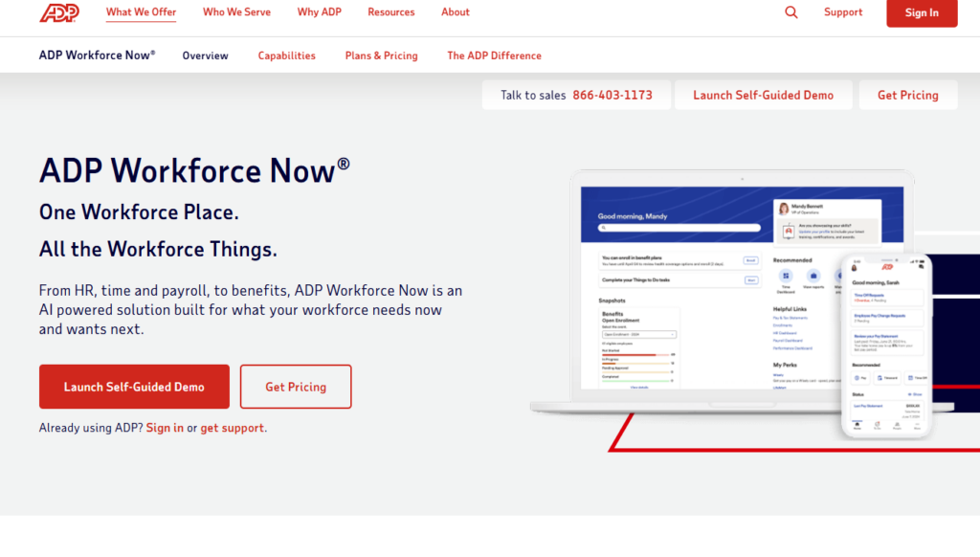Click top bar Launch Self-Guided Demo
Viewport: 980px width, 557px height.
763,95
